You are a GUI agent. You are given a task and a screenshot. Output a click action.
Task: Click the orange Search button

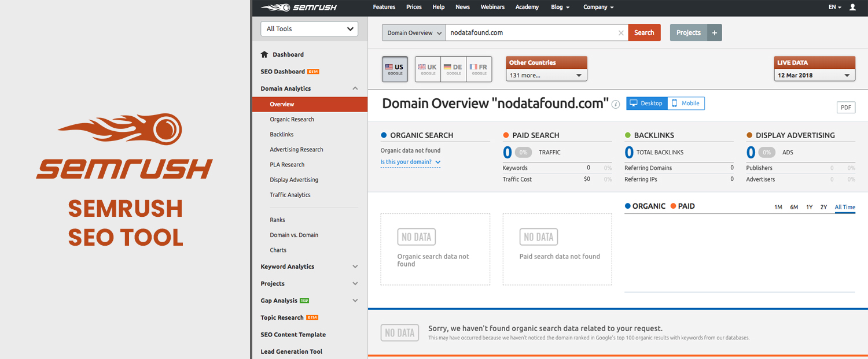pyautogui.click(x=644, y=33)
